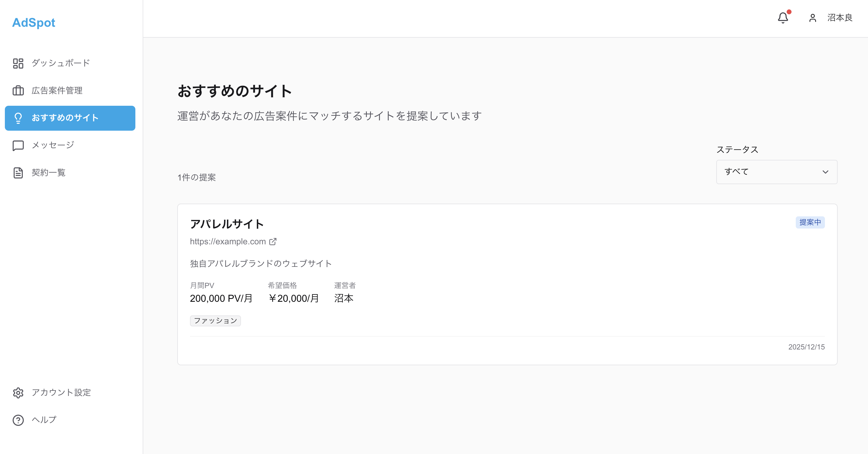Click the 沼本良 username in header
Screen dimensions: 868x454
click(x=839, y=18)
